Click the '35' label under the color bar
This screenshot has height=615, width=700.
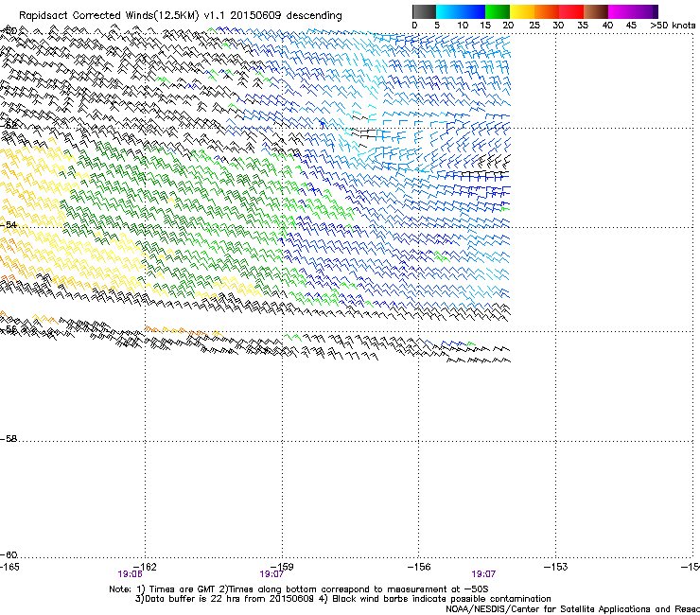[x=583, y=26]
